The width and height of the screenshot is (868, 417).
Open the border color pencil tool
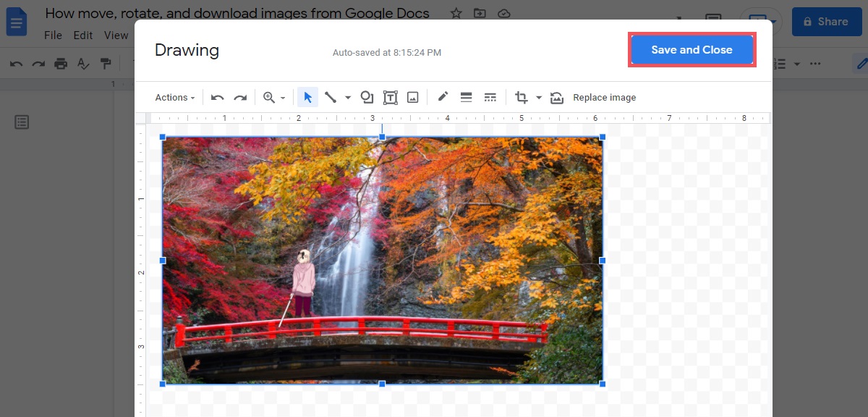(x=443, y=97)
